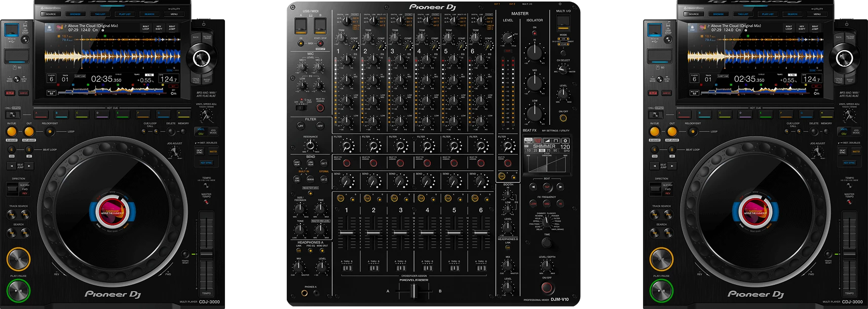Toggle SLIP on the left deck
Screen dimensions: 868x309
(10, 93)
